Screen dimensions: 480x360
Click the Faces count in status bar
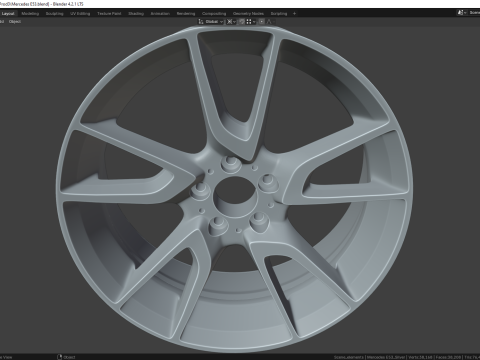tap(449, 357)
